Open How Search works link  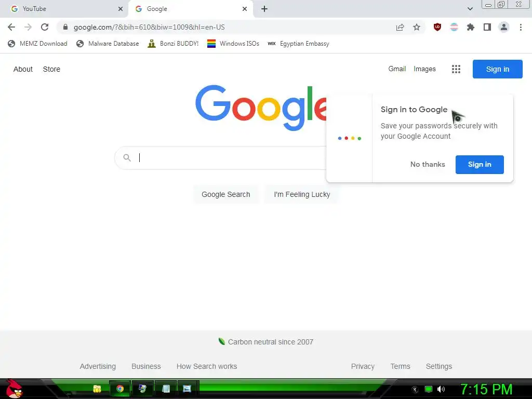coord(207,366)
